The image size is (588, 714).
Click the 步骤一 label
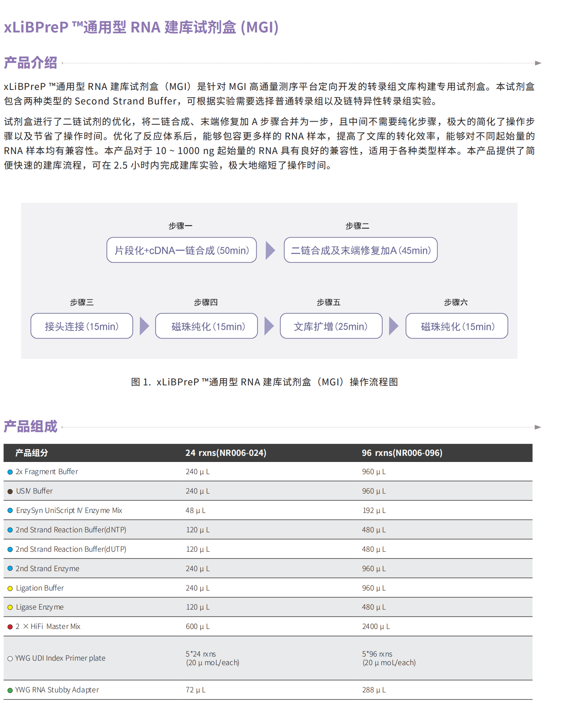[x=181, y=226]
